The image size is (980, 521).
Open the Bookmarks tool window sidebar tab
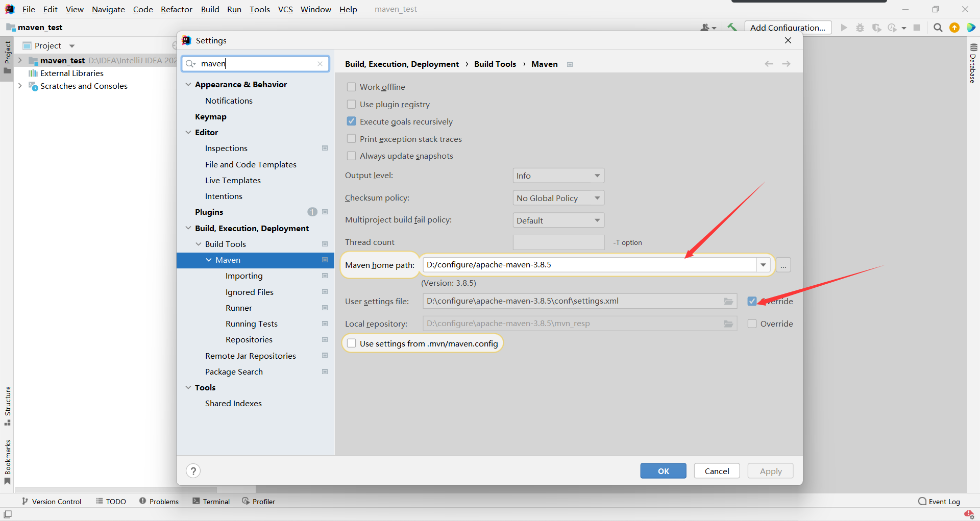coord(8,462)
